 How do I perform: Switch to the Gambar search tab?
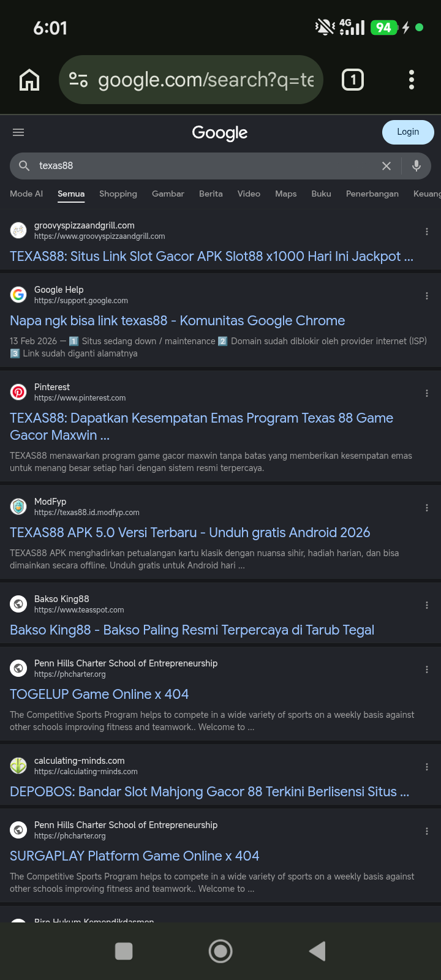point(168,194)
